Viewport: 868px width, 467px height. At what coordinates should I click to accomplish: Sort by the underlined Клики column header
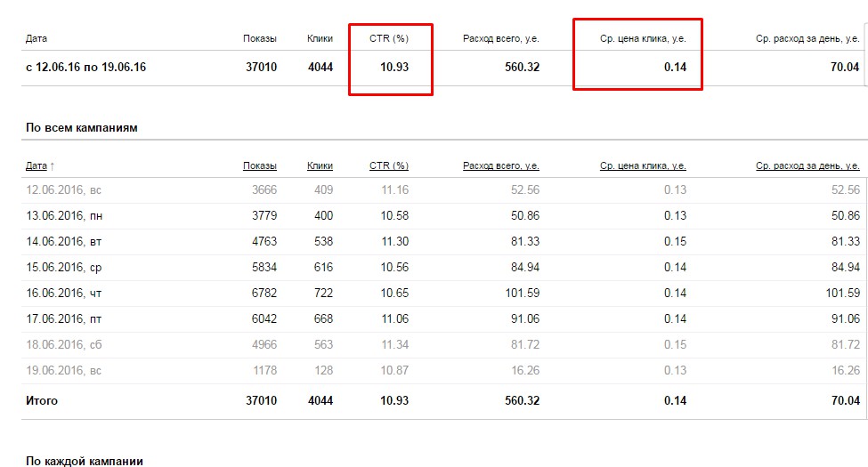point(320,165)
